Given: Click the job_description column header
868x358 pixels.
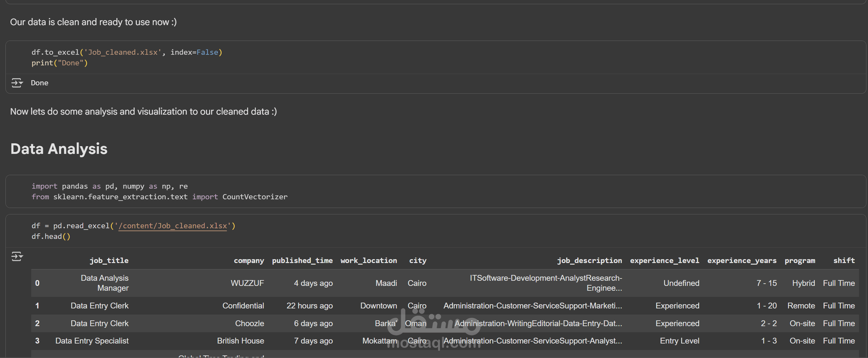Looking at the screenshot, I should 589,261.
